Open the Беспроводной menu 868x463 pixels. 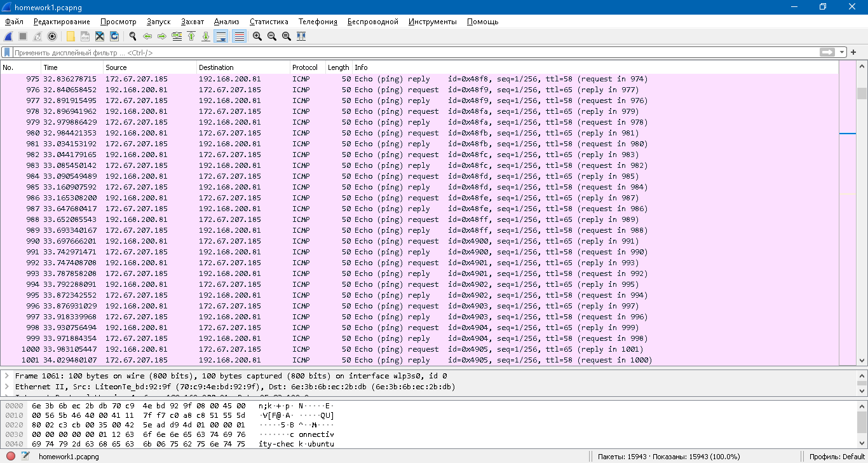(x=373, y=22)
